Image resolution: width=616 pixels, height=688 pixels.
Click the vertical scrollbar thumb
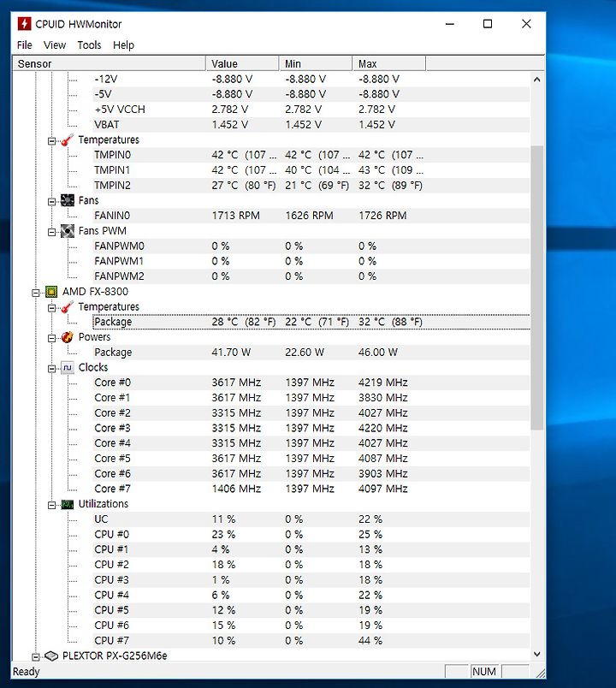point(537,288)
